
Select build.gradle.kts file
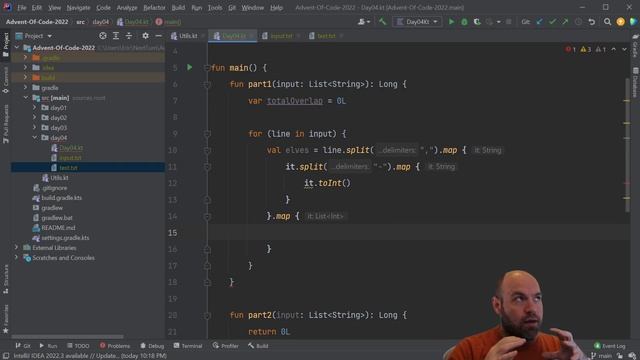(x=61, y=198)
